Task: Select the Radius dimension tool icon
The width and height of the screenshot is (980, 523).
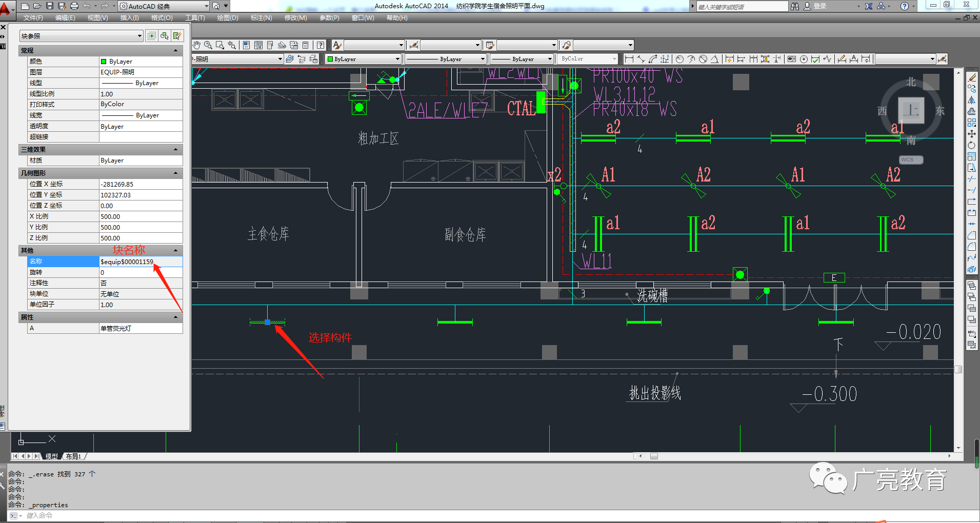Action: 679,59
